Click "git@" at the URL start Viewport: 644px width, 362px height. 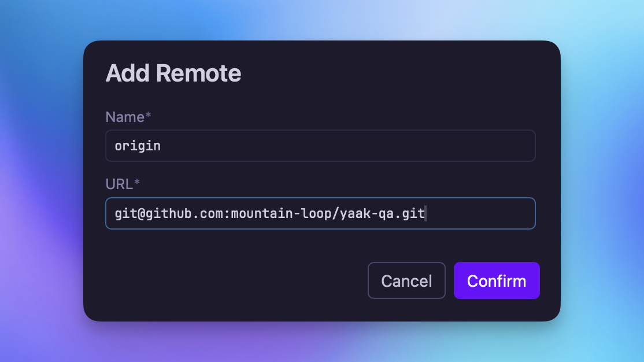[126, 213]
